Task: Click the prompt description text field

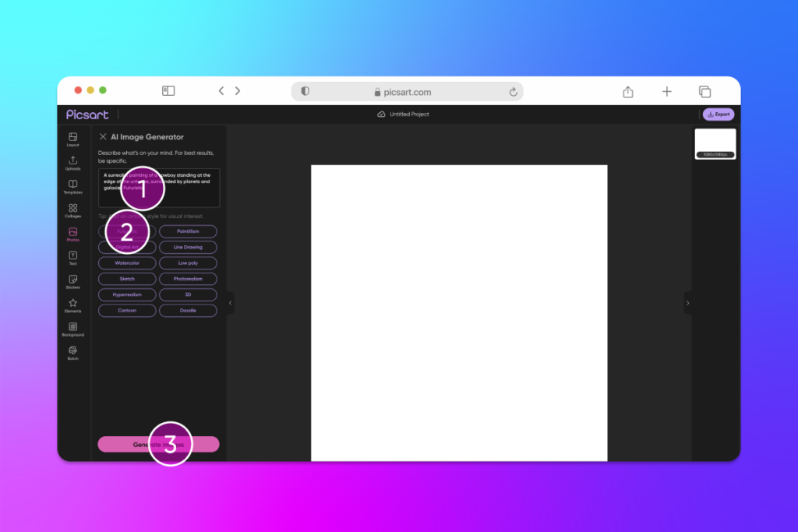Action: (x=158, y=187)
